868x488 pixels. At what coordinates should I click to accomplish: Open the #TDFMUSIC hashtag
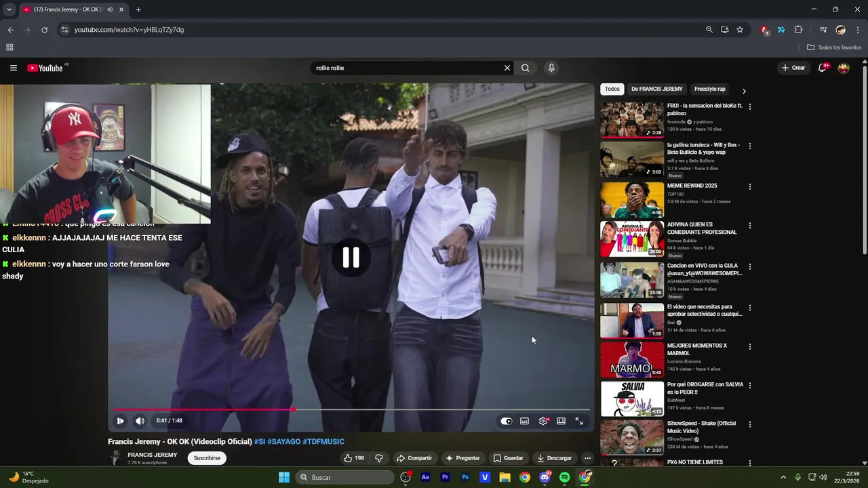[323, 442]
